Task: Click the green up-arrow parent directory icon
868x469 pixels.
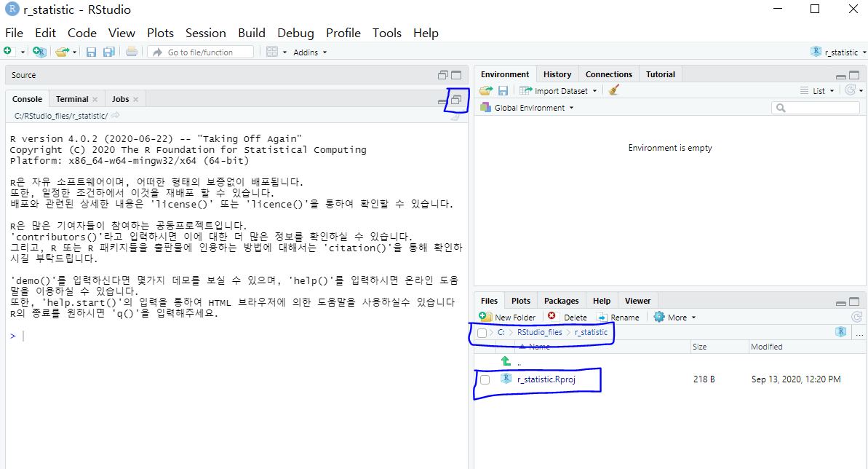Action: (506, 361)
